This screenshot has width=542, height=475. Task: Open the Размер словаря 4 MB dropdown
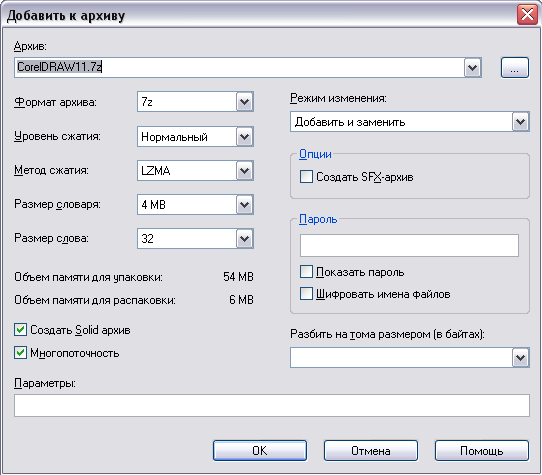(245, 204)
